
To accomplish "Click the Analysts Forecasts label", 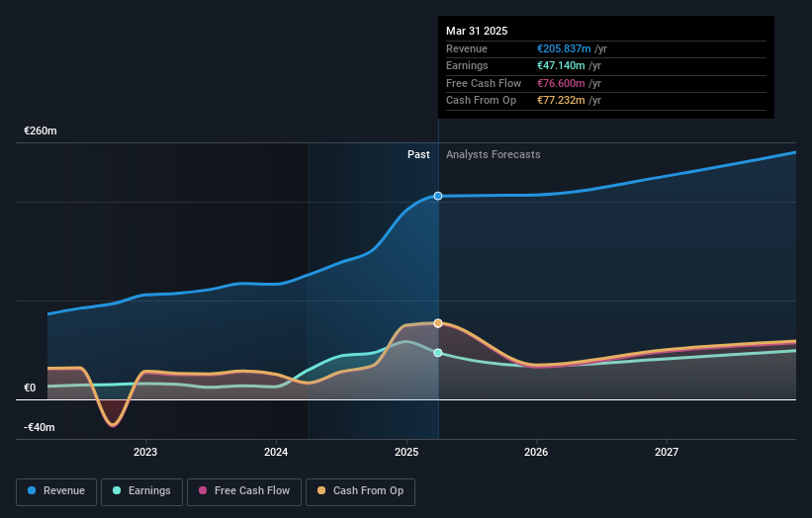I will pos(493,155).
